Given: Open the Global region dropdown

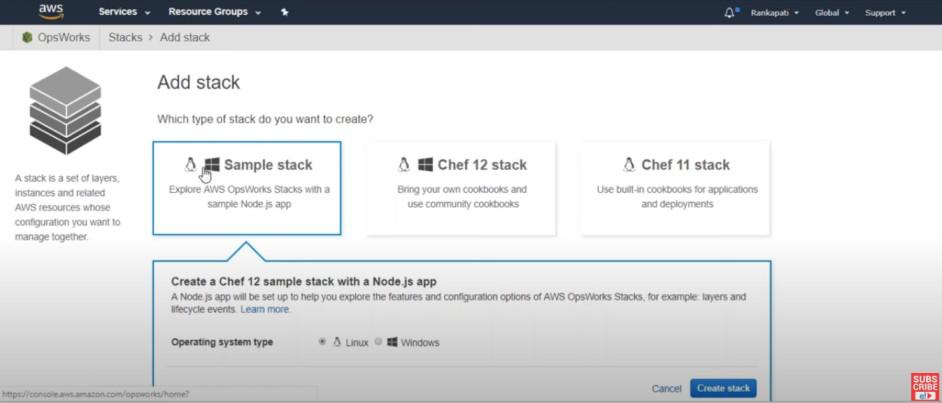Looking at the screenshot, I should [832, 13].
